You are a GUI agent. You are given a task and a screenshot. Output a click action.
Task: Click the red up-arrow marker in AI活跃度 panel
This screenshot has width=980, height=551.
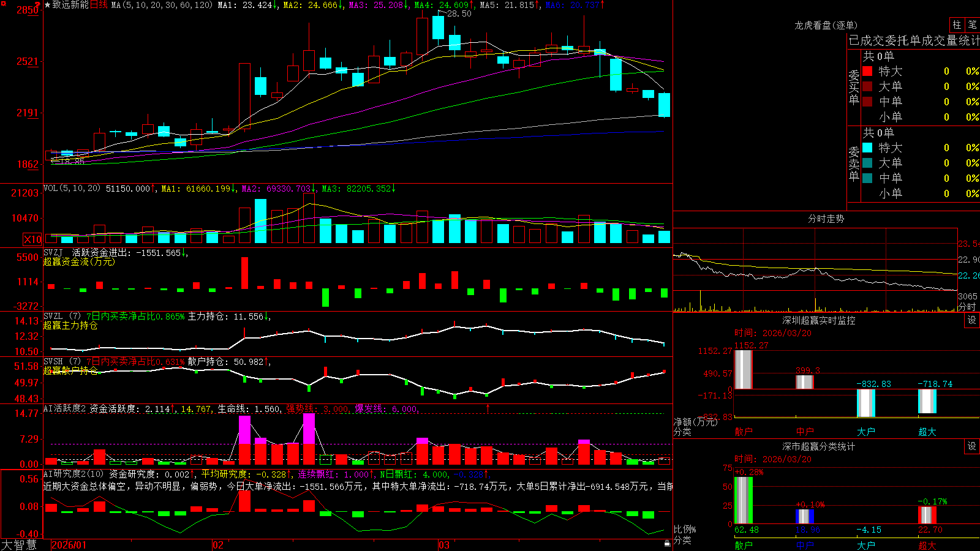point(488,408)
